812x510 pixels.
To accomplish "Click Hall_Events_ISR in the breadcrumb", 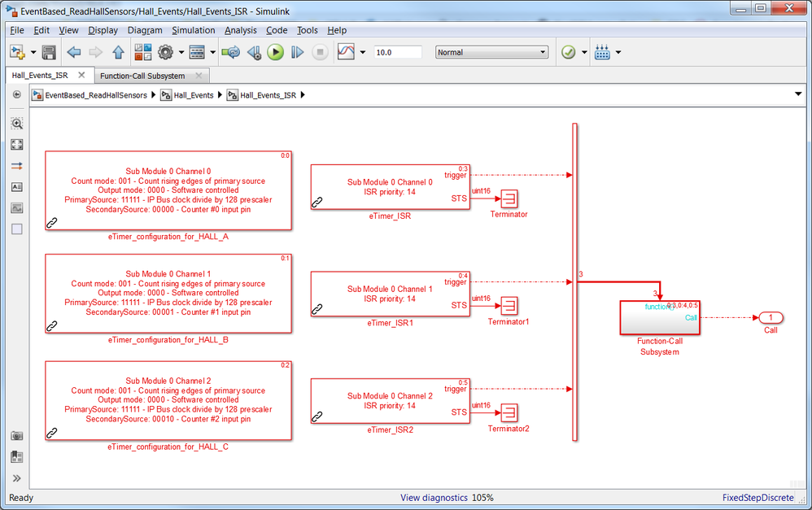I will coord(268,95).
